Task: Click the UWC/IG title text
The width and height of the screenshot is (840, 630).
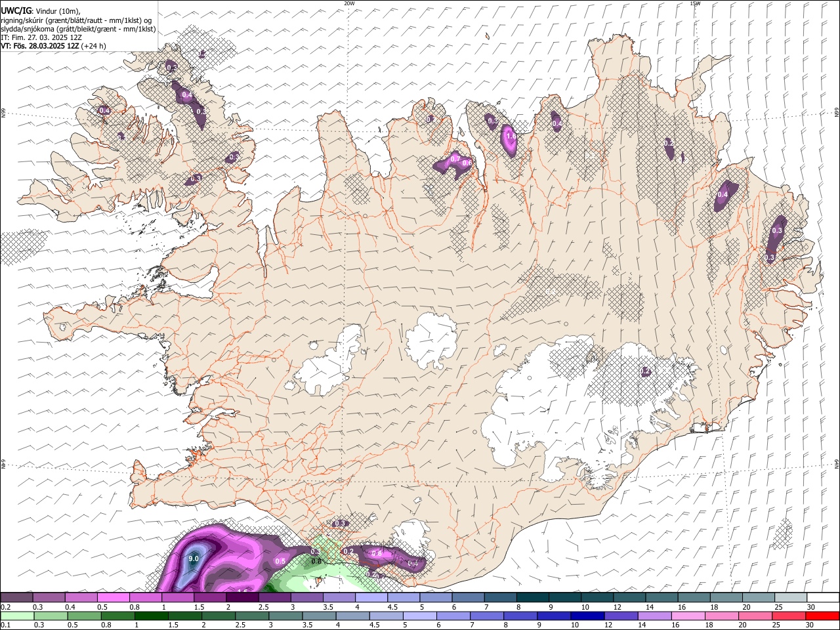Action: coord(16,11)
